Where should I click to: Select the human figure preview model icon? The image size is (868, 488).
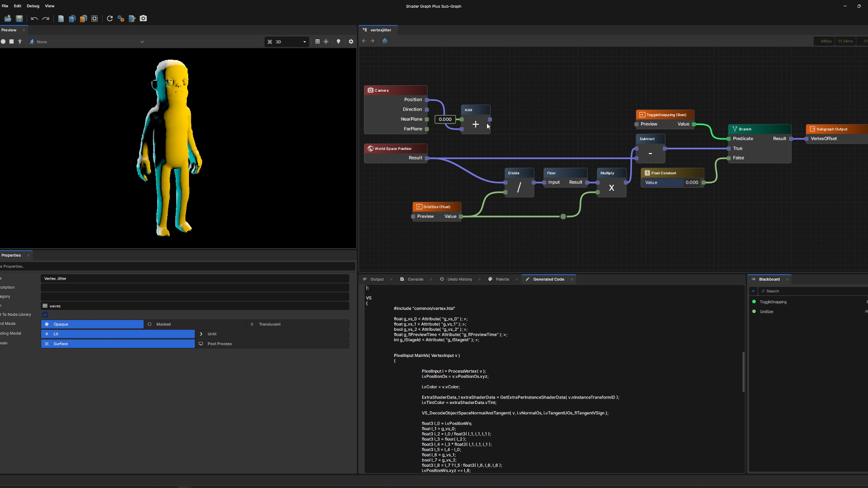19,42
